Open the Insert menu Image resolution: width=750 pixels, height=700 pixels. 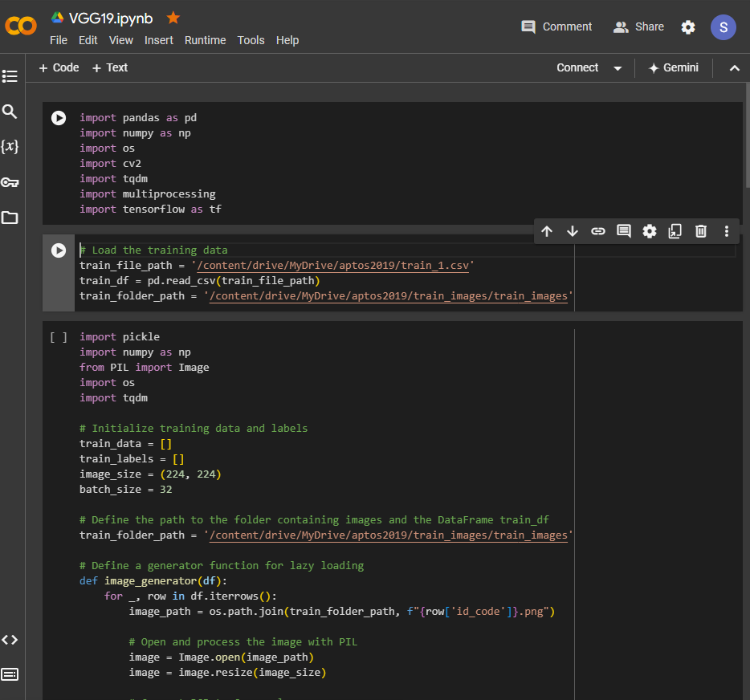[x=159, y=40]
